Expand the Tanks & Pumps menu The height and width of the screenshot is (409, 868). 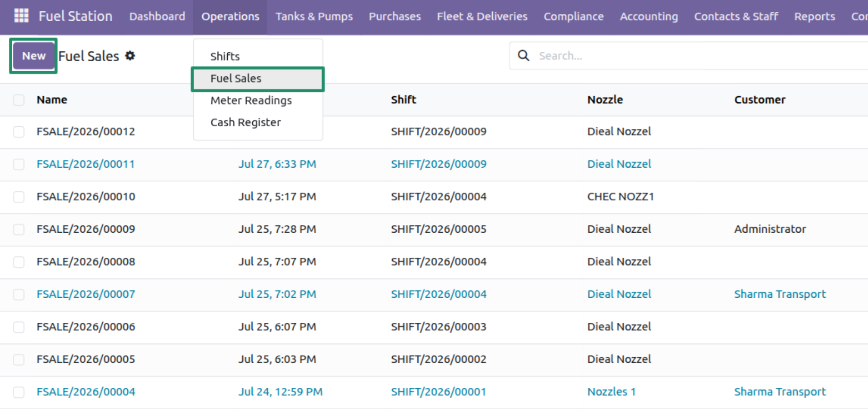pos(314,16)
